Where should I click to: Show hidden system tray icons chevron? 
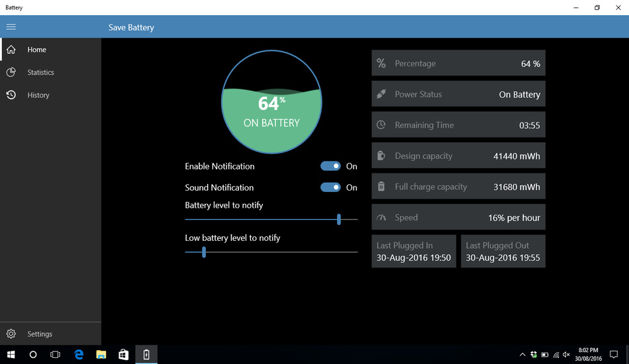click(522, 354)
